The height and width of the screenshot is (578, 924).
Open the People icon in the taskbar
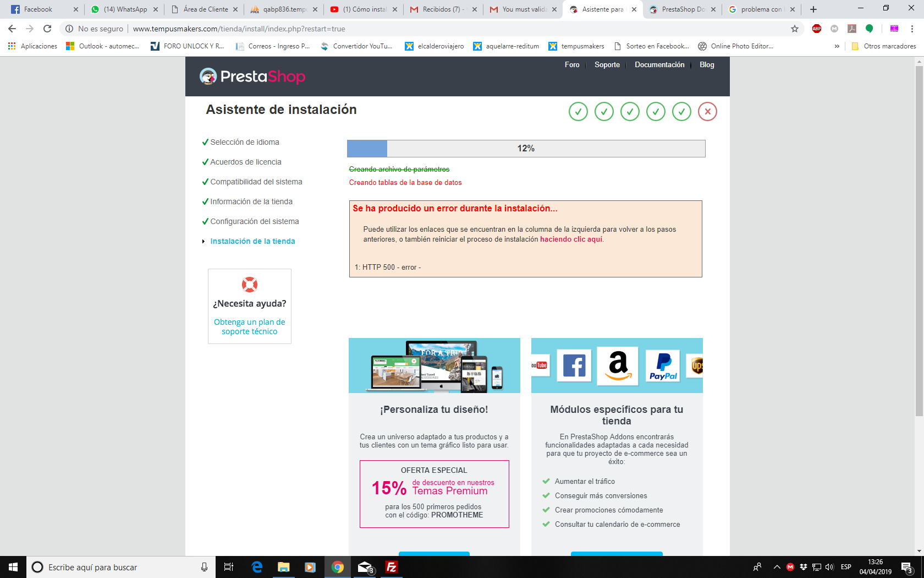coord(757,567)
